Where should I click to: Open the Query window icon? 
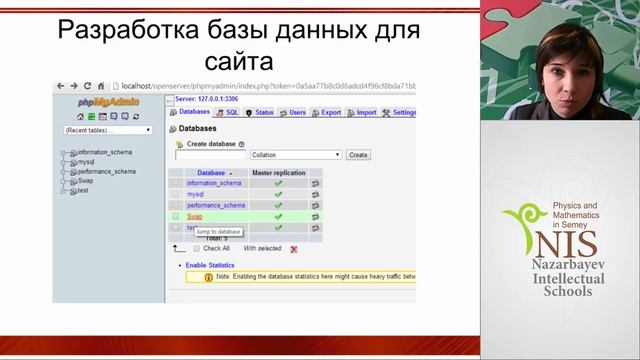point(102,117)
